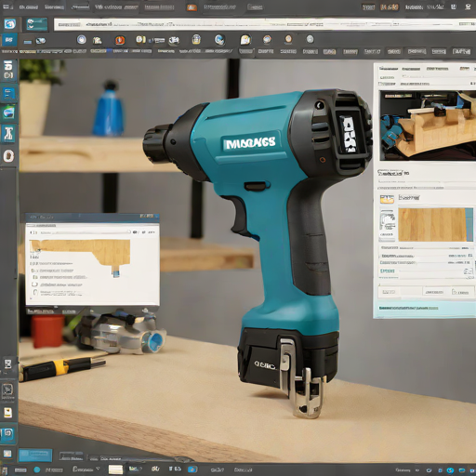Click the round white icon with brown center in sidebar
Screen dimensions: 476x476
click(8, 156)
